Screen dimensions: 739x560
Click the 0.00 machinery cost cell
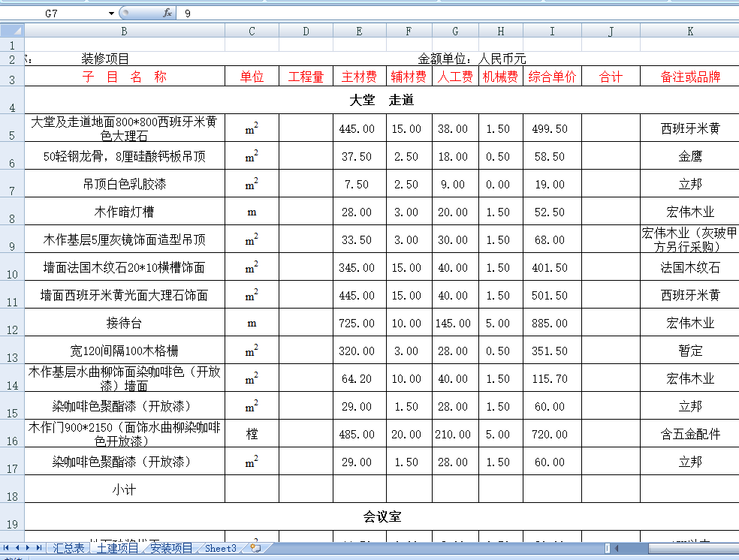point(500,184)
